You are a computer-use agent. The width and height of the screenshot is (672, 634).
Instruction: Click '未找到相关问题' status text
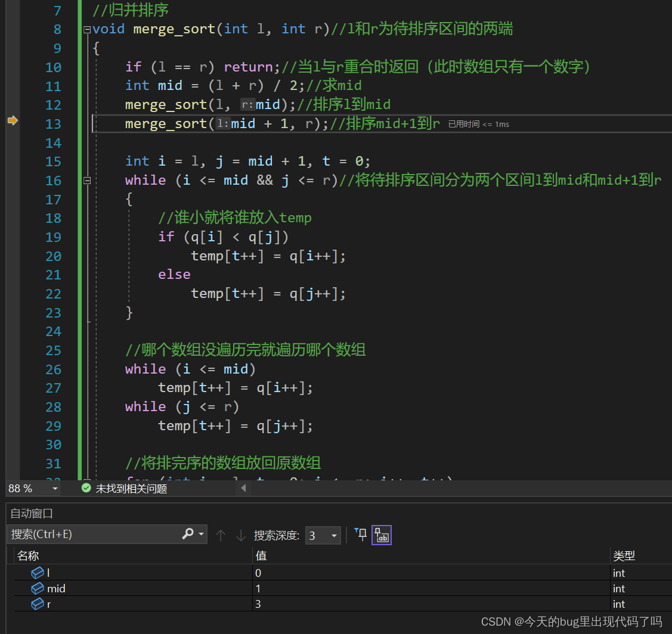[x=131, y=489]
